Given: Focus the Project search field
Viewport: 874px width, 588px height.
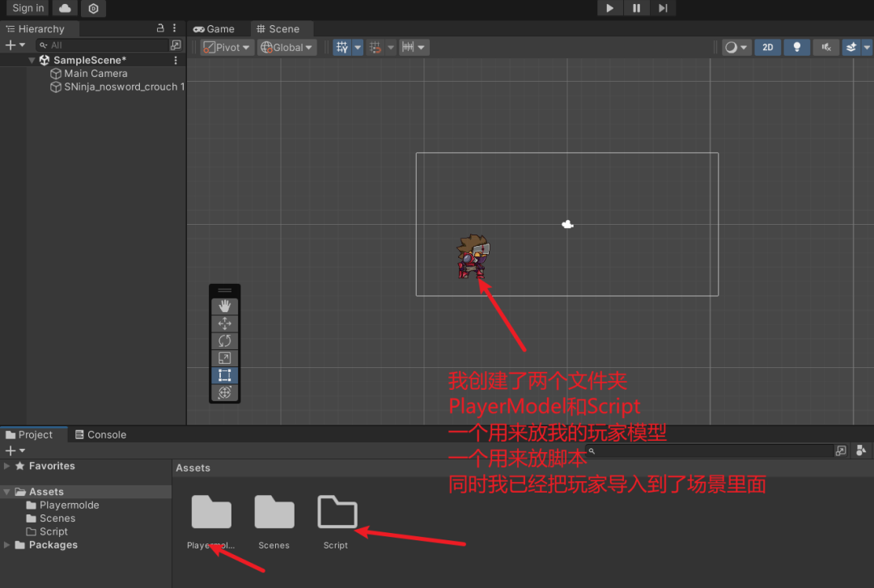Looking at the screenshot, I should pyautogui.click(x=709, y=451).
